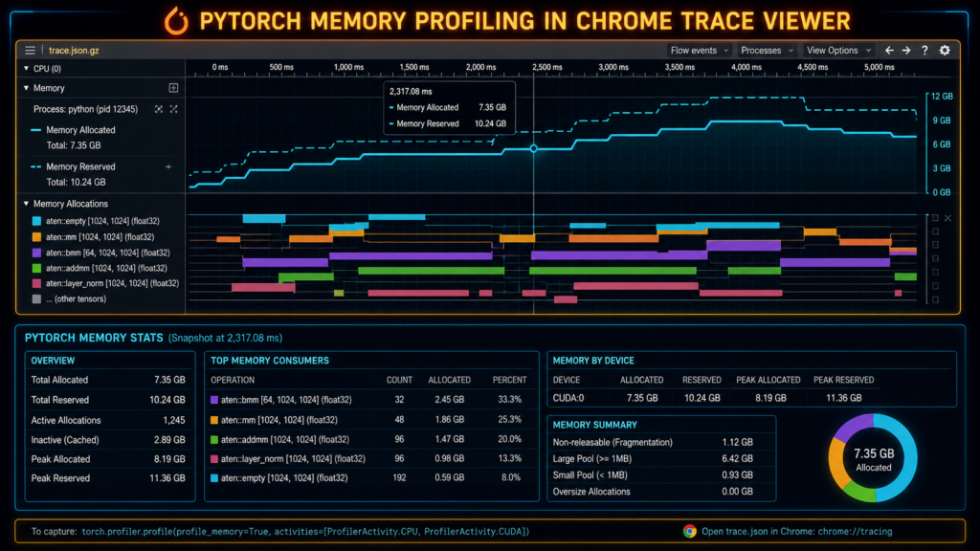Click Active Allocations value 1,245
Screen dimensions: 980x551
(x=174, y=421)
